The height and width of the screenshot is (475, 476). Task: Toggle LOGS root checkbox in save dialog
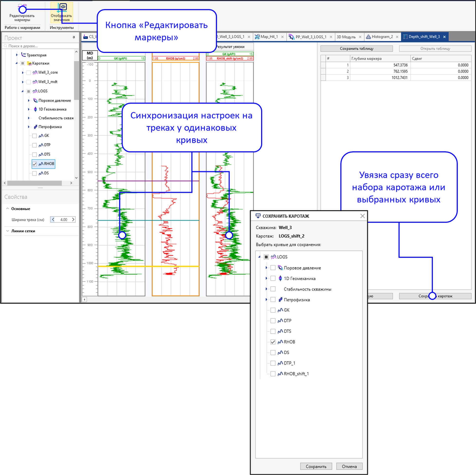(x=266, y=257)
